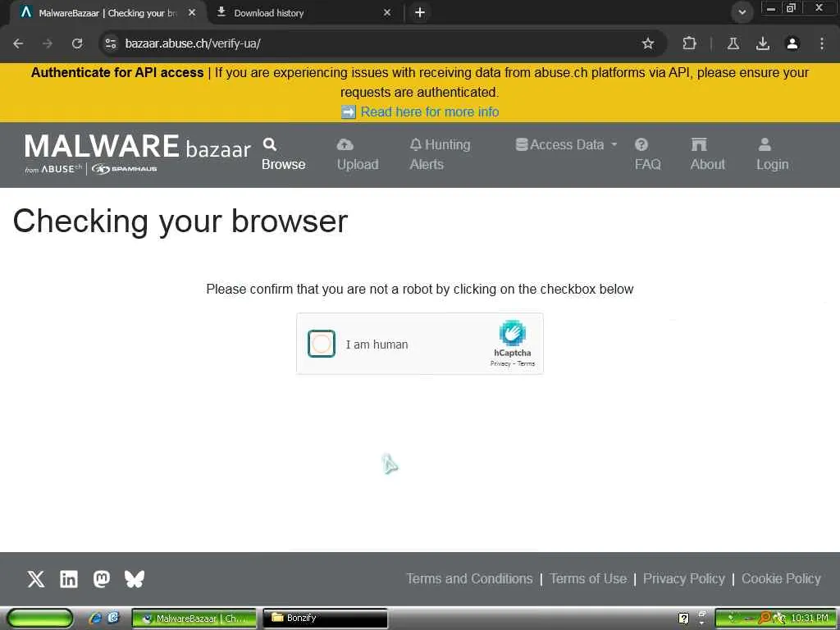View site information icon in address bar

(111, 43)
